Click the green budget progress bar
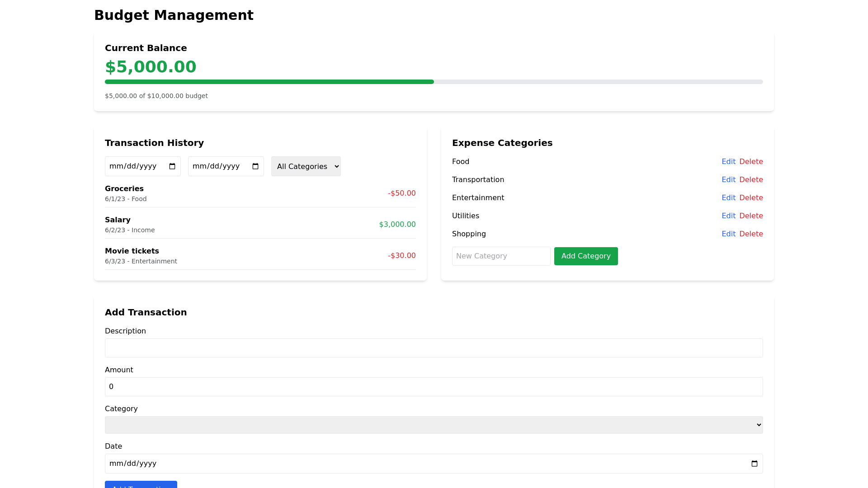 click(x=269, y=82)
